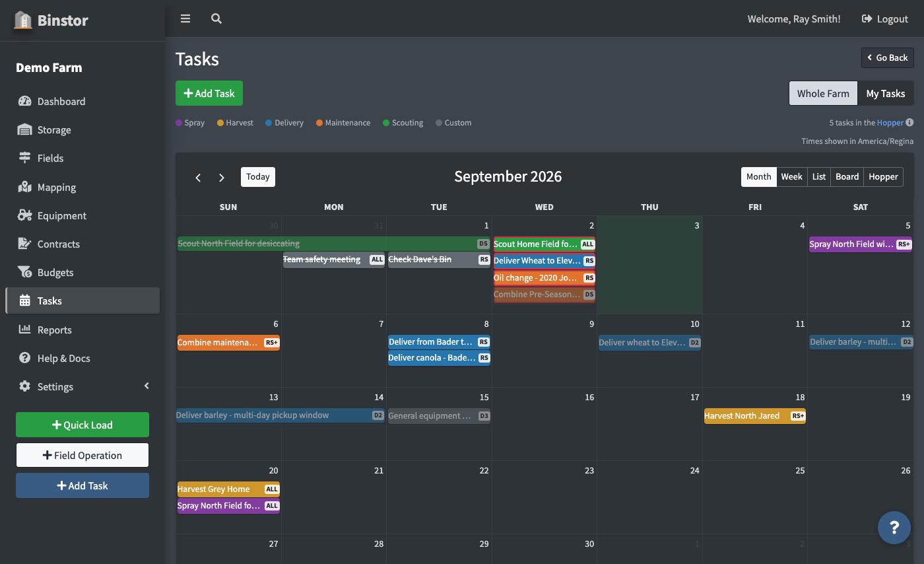This screenshot has height=564, width=924.
Task: Click the Settings gear icon
Action: 24,386
